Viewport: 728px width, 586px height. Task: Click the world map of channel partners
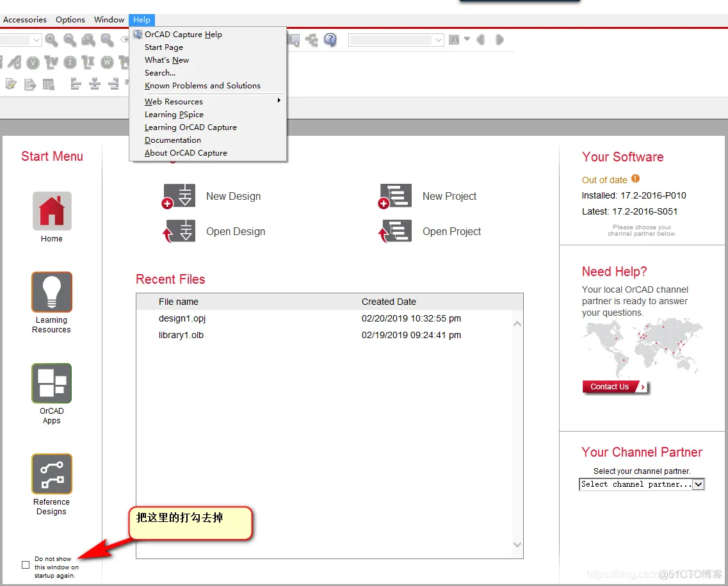click(642, 347)
